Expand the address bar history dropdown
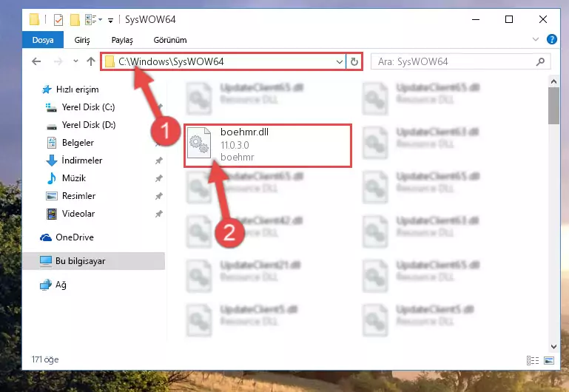Image resolution: width=569 pixels, height=392 pixels. pyautogui.click(x=340, y=61)
